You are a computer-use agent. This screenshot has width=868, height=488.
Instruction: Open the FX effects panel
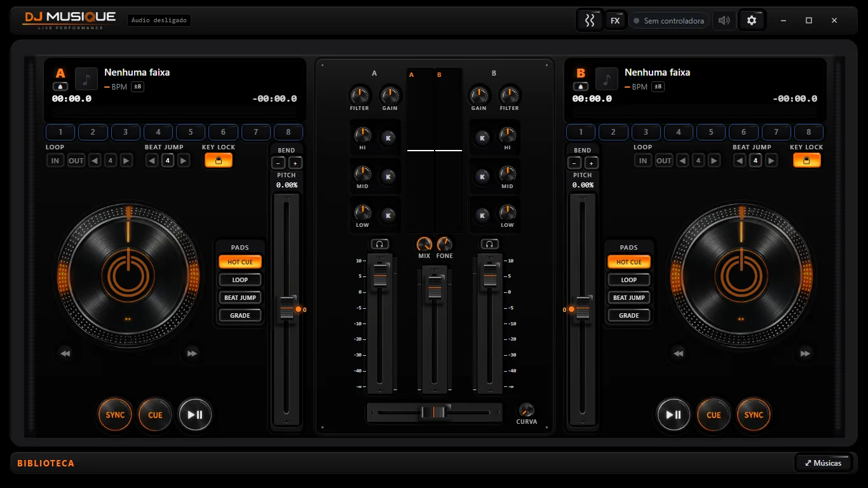[x=615, y=20]
